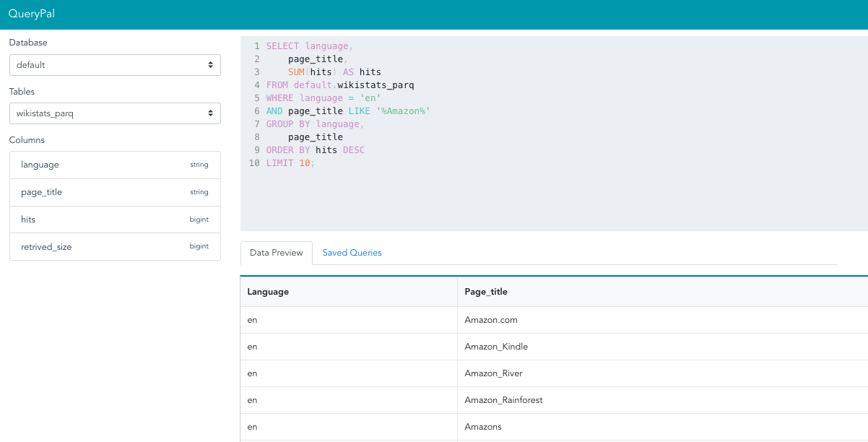Select the retrived_size column in Columns list
The width and height of the screenshot is (868, 442).
click(x=115, y=247)
